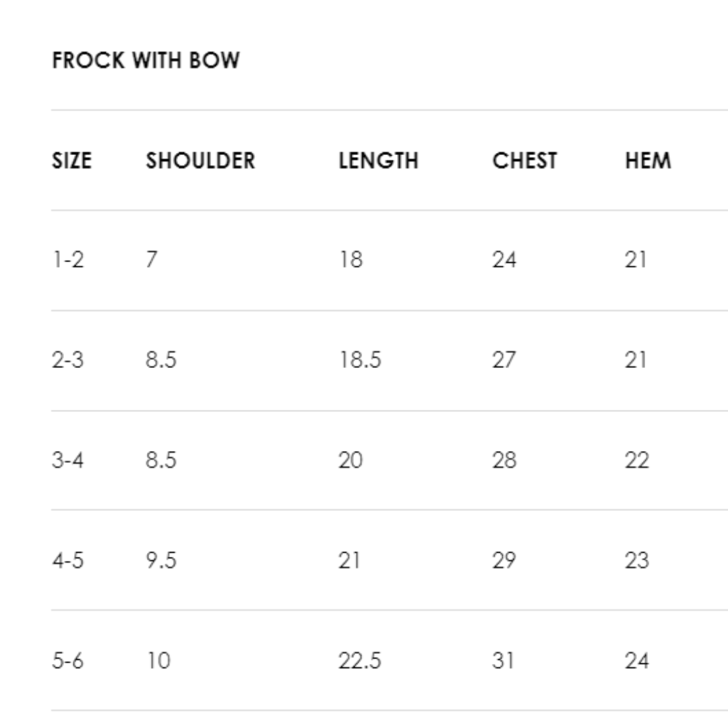
Task: Click the LENGTH column header
Action: tap(378, 160)
